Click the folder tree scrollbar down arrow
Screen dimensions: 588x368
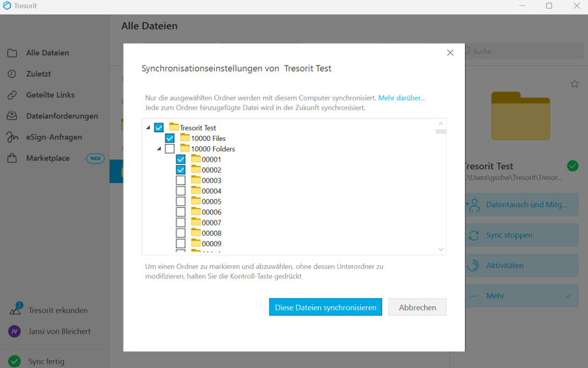pyautogui.click(x=441, y=249)
